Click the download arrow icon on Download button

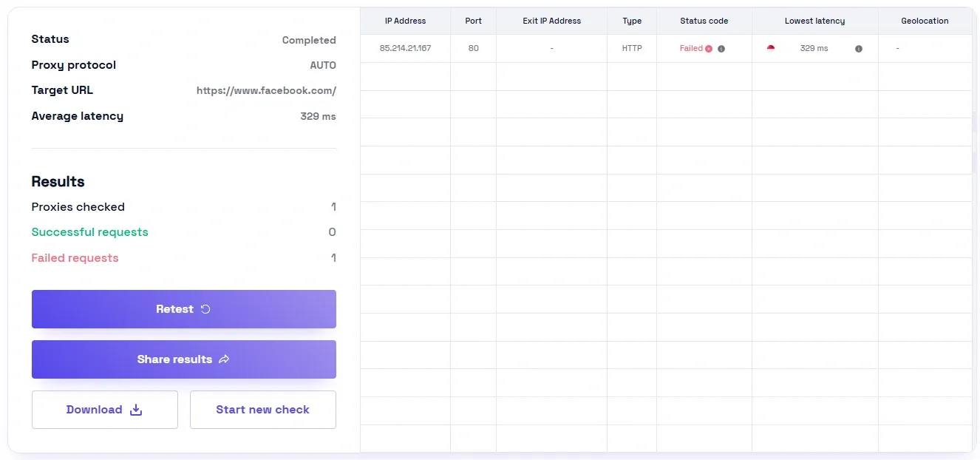[x=135, y=410]
